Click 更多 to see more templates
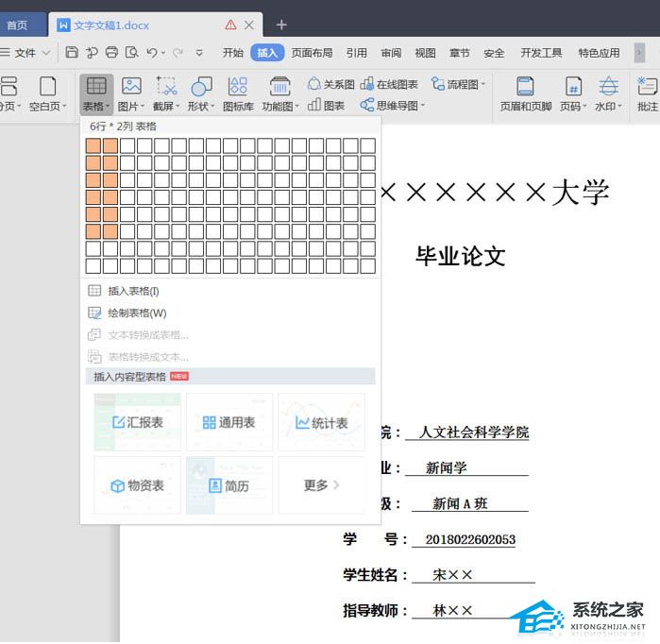The image size is (660, 644). [x=321, y=485]
